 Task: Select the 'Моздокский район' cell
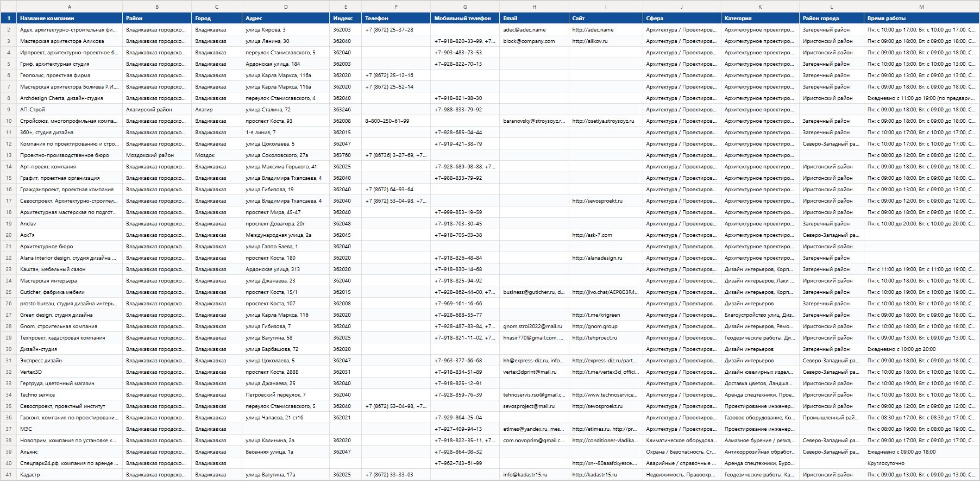157,155
